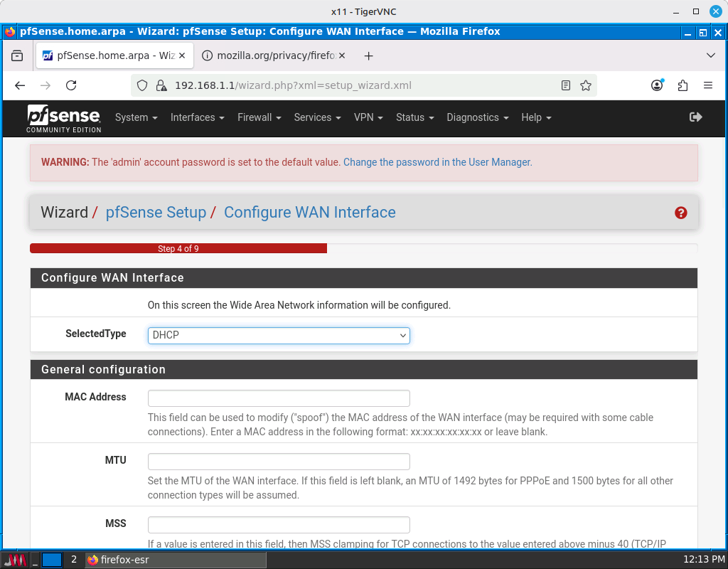The height and width of the screenshot is (569, 728).
Task: Open the wizard help question mark icon
Action: coord(680,213)
